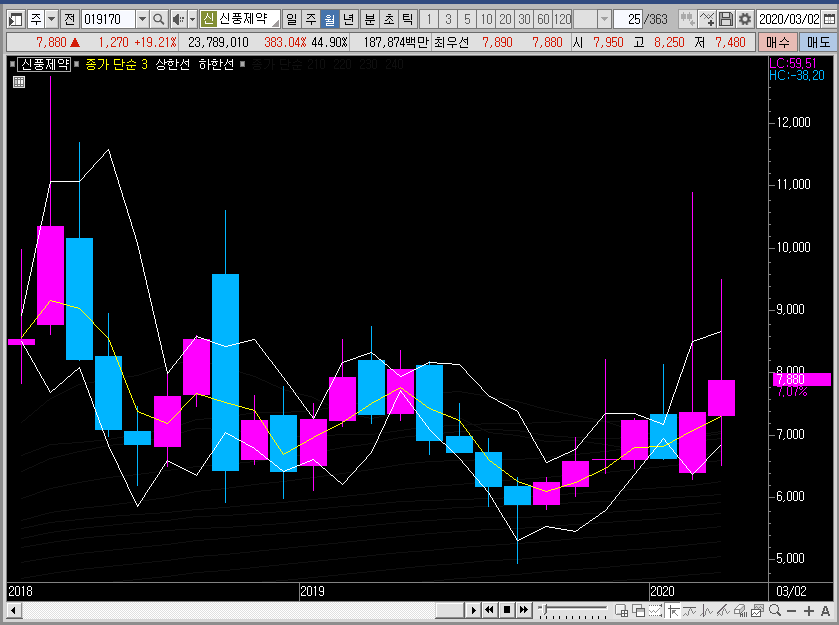Viewport: 839px width, 625px height.
Task: Click the eraser with bars icon
Action: [x=741, y=610]
